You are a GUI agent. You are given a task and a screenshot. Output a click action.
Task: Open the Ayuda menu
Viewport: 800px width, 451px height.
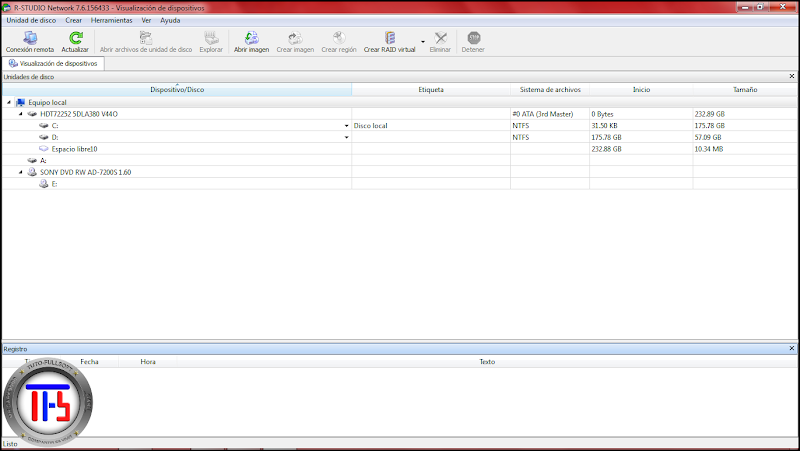(170, 20)
